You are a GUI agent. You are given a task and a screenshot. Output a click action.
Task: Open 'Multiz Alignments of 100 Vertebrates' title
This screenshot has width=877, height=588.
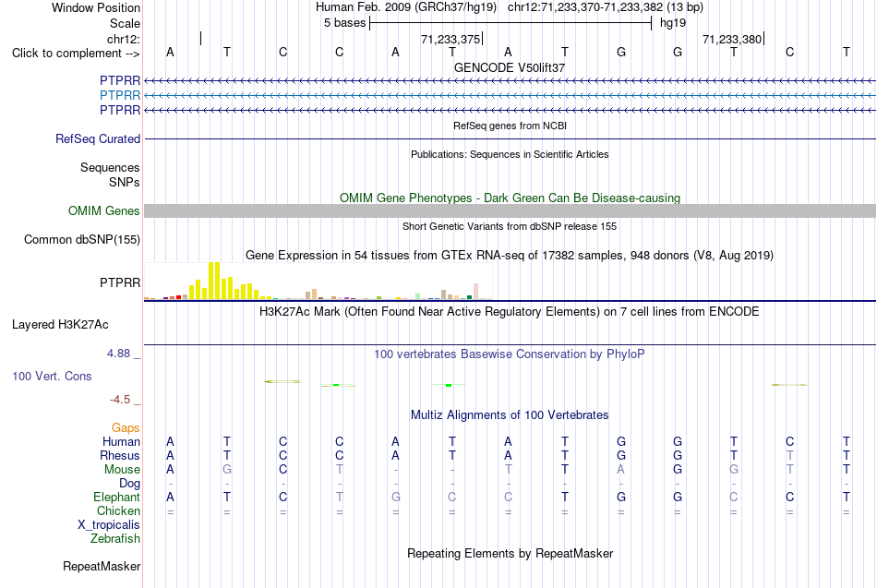[x=510, y=415]
